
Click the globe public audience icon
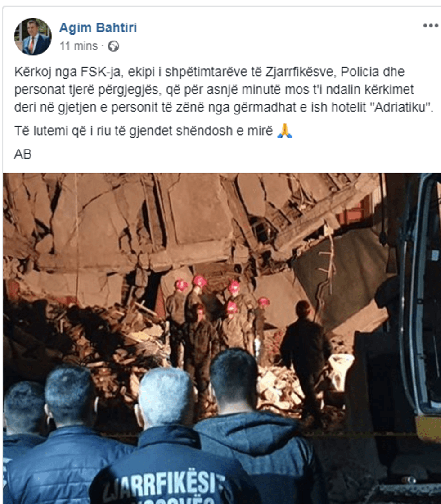(113, 46)
